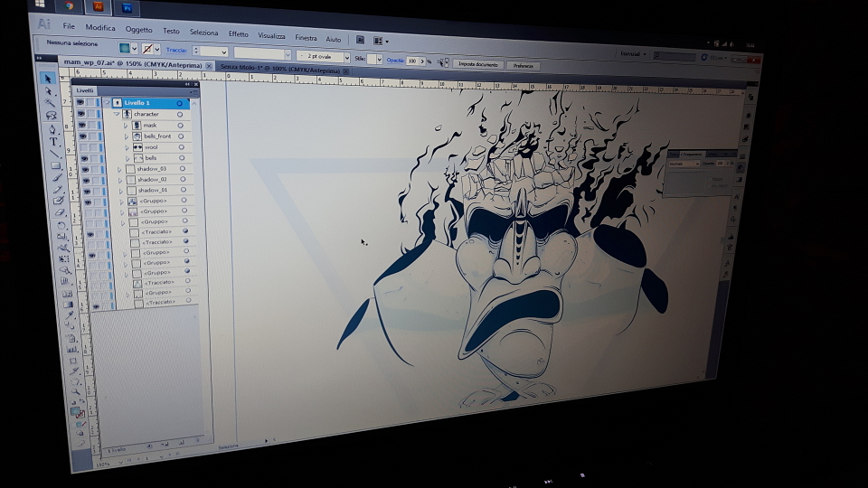Image resolution: width=868 pixels, height=488 pixels.
Task: Click the stroke swatch (none) in control bar
Action: click(x=147, y=49)
